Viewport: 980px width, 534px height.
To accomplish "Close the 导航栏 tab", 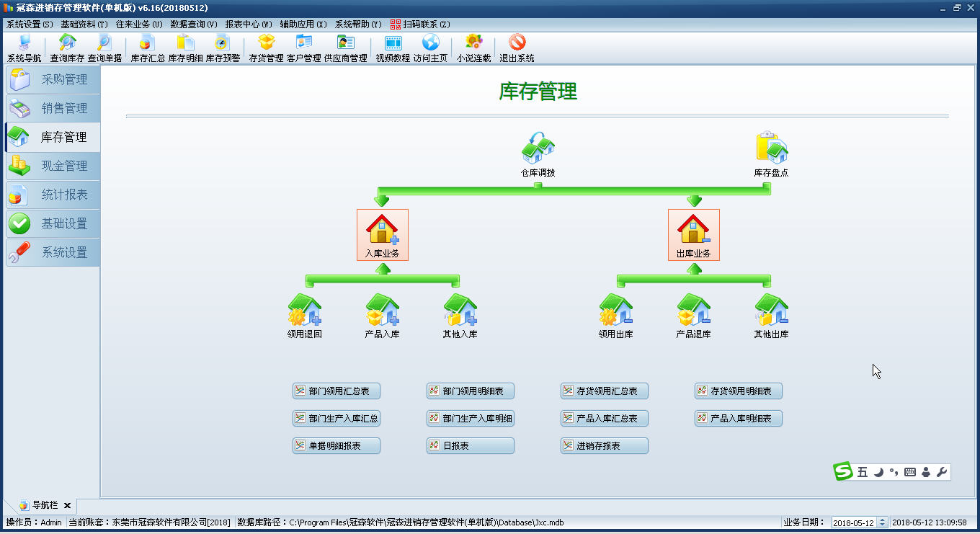I will [x=67, y=506].
